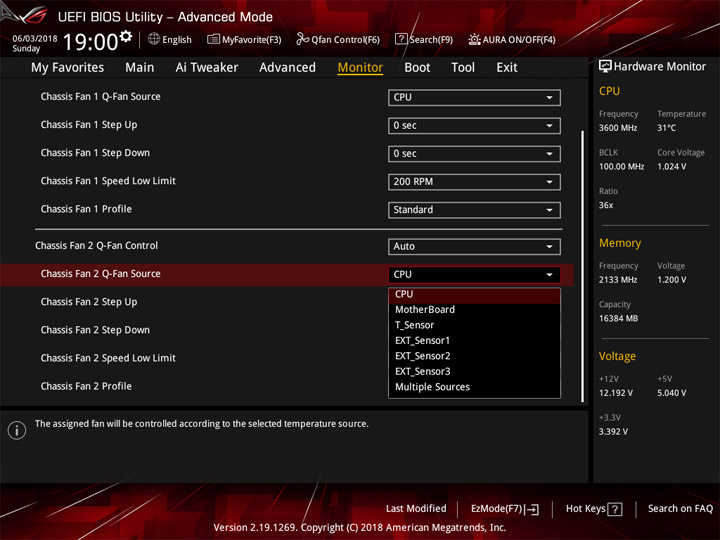Screen dimensions: 720x540
Task: Open Chassis Fan 1 Profile dropdown
Action: click(x=474, y=210)
